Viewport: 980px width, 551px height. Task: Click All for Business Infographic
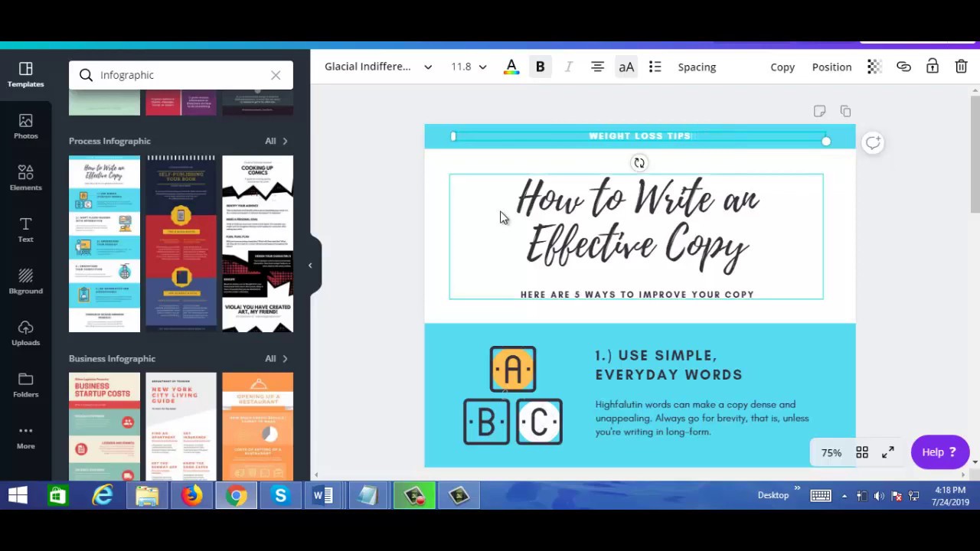pos(270,358)
